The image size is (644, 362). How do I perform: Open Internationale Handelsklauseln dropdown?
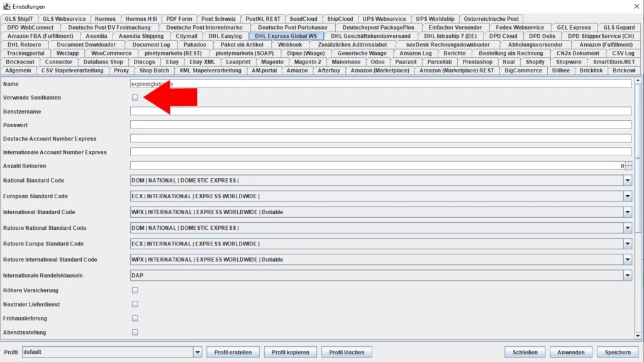coord(627,276)
